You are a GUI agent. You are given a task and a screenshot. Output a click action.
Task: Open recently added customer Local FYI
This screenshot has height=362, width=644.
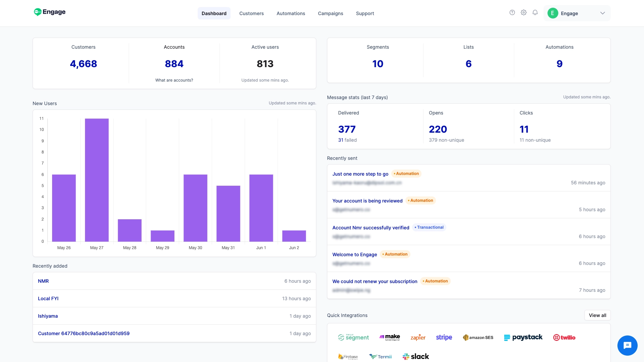(48, 299)
